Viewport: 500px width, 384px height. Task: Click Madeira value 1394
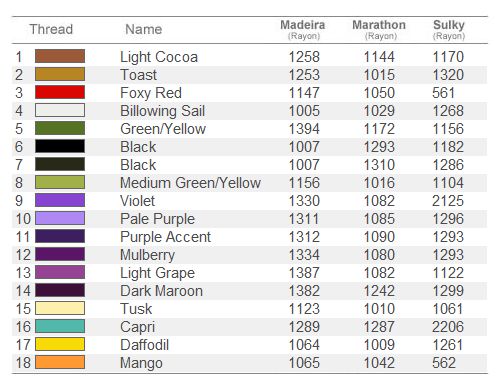pyautogui.click(x=304, y=129)
